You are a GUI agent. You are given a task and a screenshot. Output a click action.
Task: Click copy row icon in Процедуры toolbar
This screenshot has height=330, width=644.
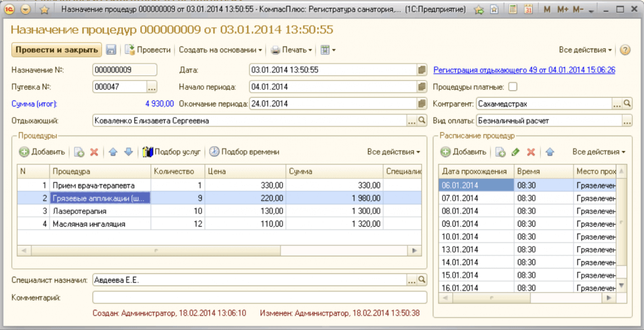79,152
